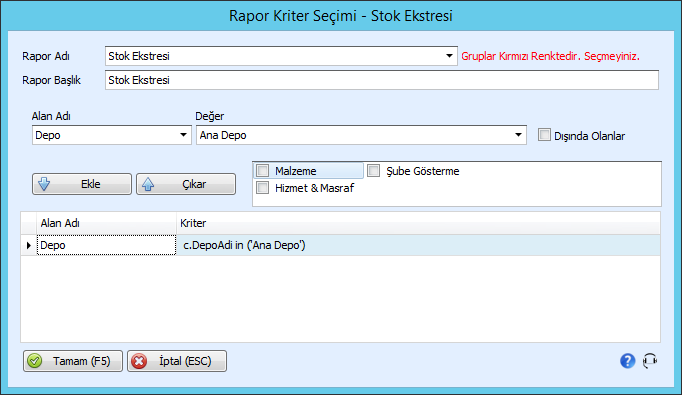Click the Ekle add button
Image resolution: width=682 pixels, height=395 pixels.
82,184
